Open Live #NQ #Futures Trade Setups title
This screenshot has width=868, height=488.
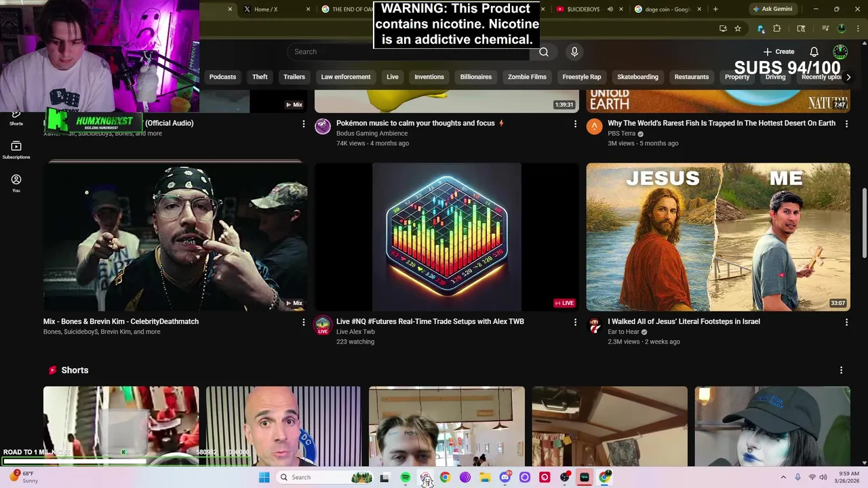click(x=430, y=321)
